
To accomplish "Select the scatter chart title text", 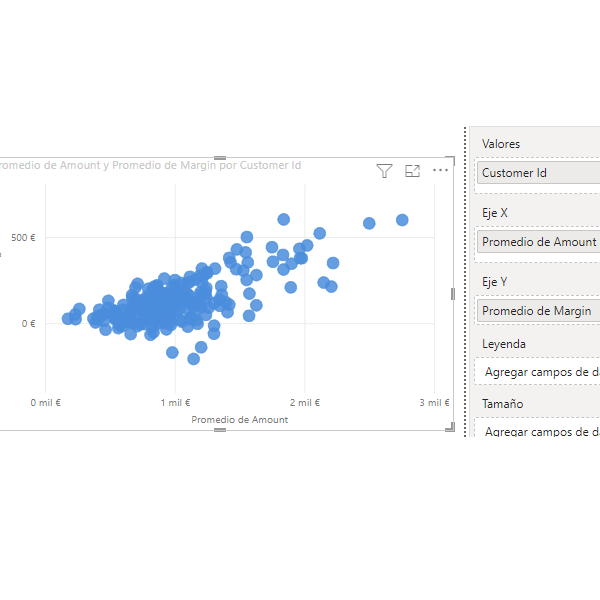I will coord(150,165).
